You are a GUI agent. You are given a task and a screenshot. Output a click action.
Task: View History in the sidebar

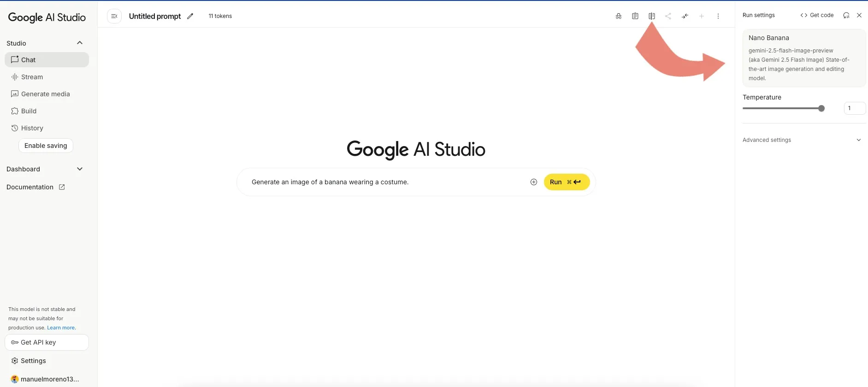47,128
